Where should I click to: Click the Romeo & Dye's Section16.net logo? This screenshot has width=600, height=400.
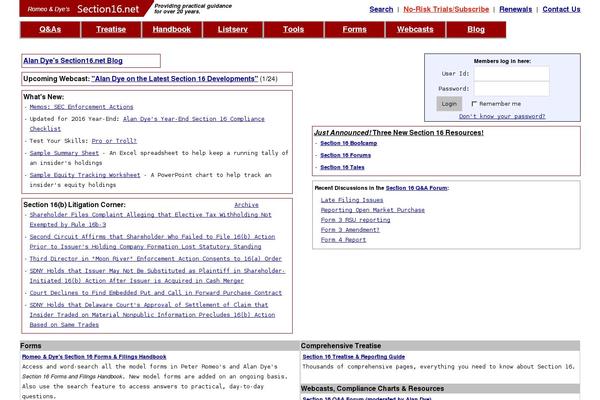click(x=86, y=8)
